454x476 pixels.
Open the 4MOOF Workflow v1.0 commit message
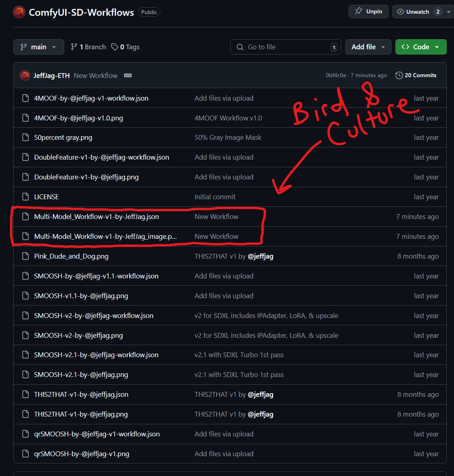[x=228, y=118]
